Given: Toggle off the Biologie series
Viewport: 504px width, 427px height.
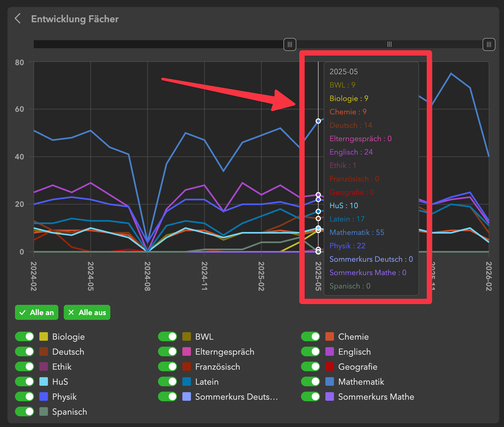Looking at the screenshot, I should (x=25, y=336).
